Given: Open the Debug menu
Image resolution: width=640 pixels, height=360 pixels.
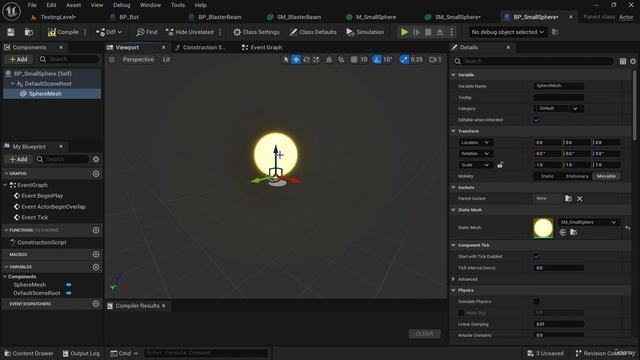Looking at the screenshot, I should [122, 5].
